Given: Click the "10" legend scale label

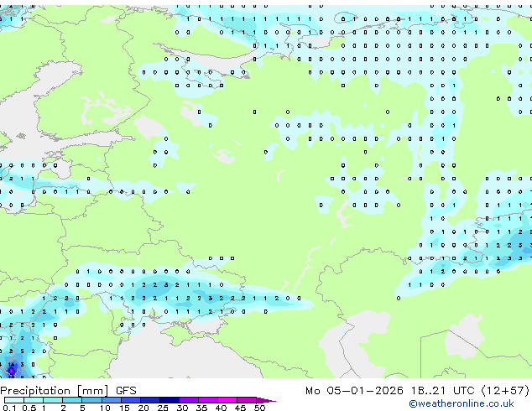Looking at the screenshot, I should 105,408.
